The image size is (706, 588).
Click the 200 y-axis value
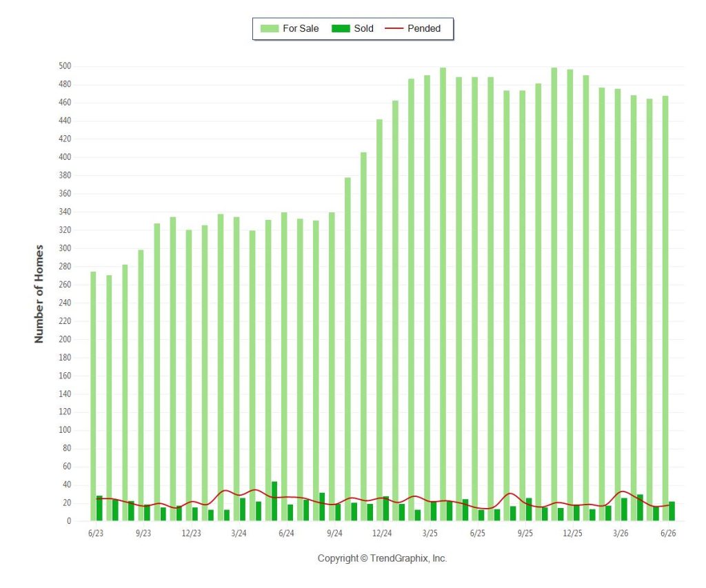(x=65, y=339)
